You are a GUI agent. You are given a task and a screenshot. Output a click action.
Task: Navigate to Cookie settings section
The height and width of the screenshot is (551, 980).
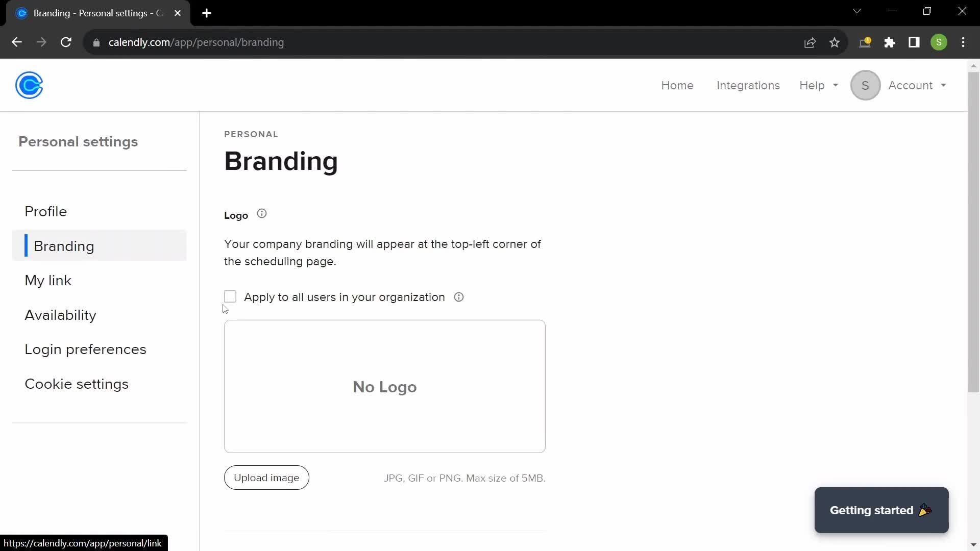pyautogui.click(x=76, y=384)
